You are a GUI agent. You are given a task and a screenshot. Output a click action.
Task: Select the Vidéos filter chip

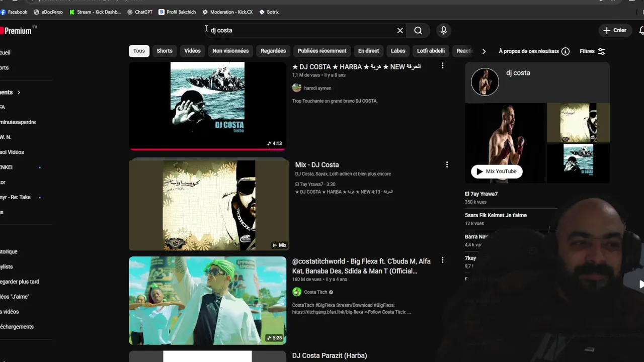point(192,51)
